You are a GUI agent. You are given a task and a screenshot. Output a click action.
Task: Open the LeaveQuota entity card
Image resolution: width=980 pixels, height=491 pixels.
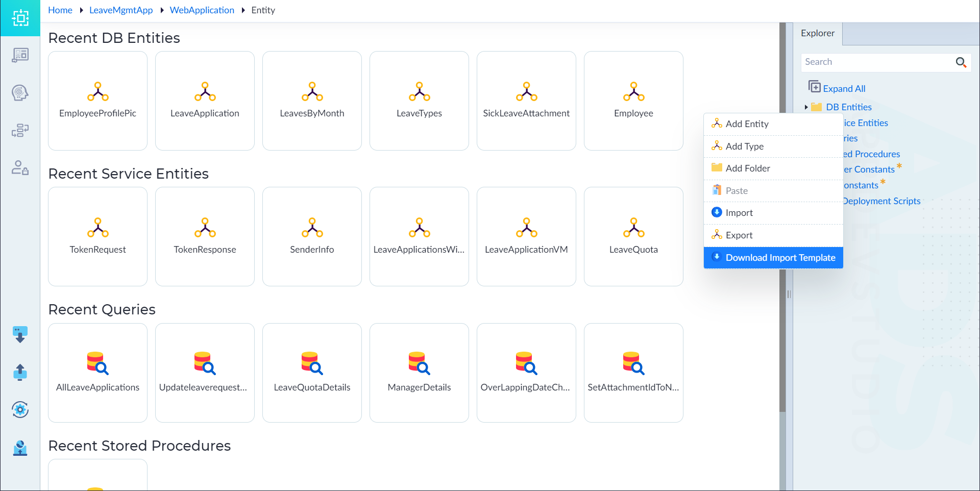[x=633, y=236]
